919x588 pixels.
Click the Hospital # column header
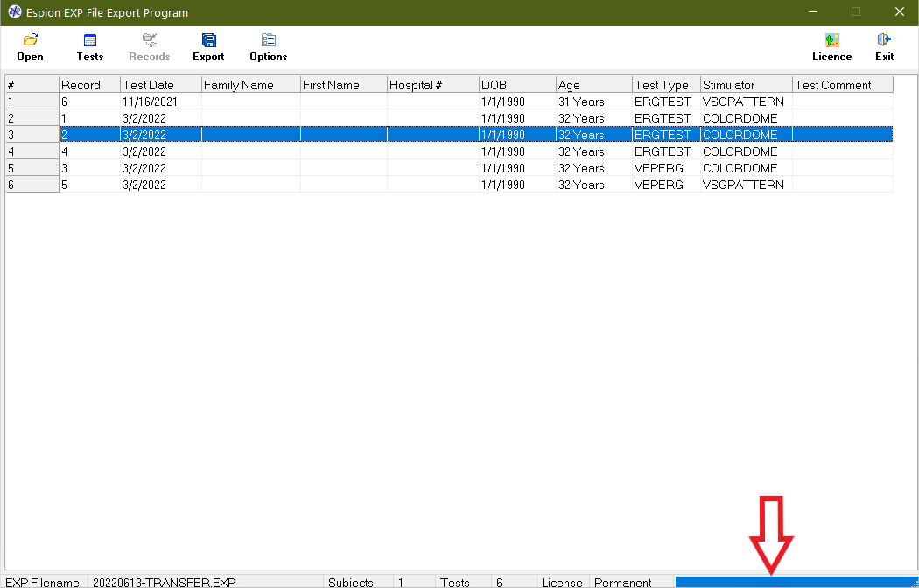tap(433, 85)
